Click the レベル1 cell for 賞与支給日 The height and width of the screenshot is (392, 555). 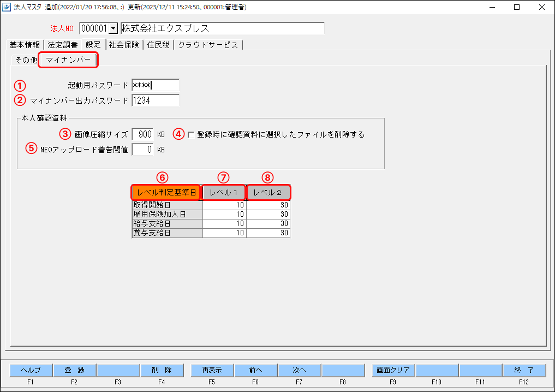[x=224, y=233]
